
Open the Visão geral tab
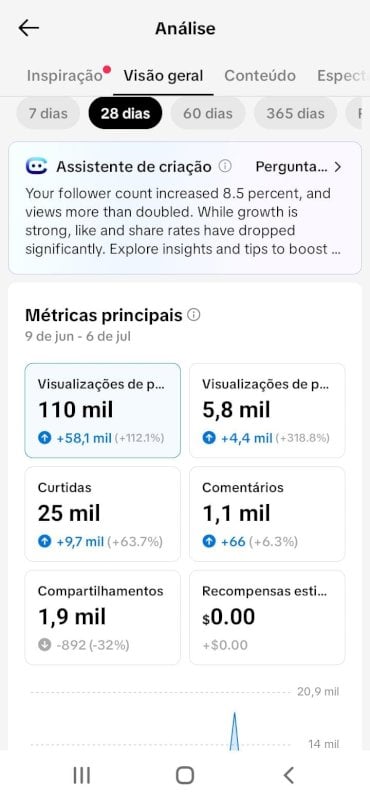163,76
